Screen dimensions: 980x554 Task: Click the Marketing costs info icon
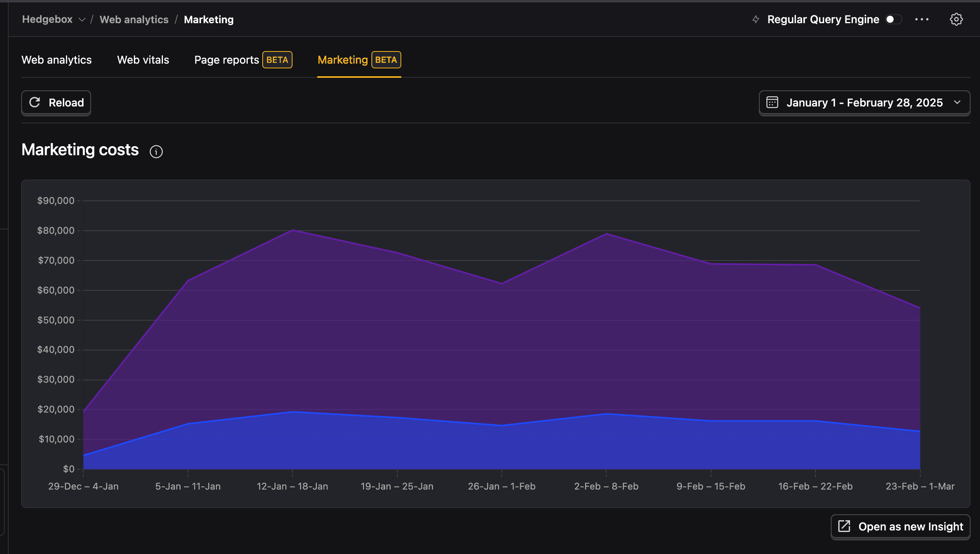click(x=156, y=151)
